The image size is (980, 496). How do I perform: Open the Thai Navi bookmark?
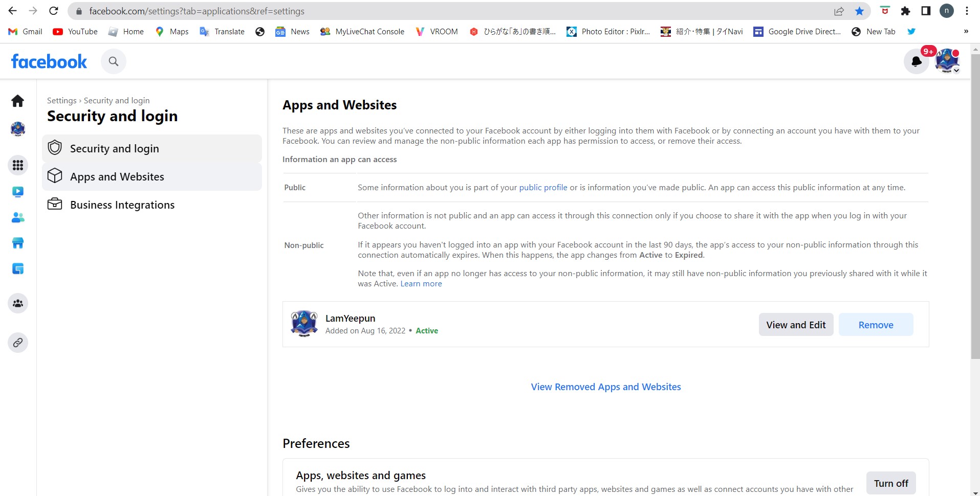click(702, 32)
